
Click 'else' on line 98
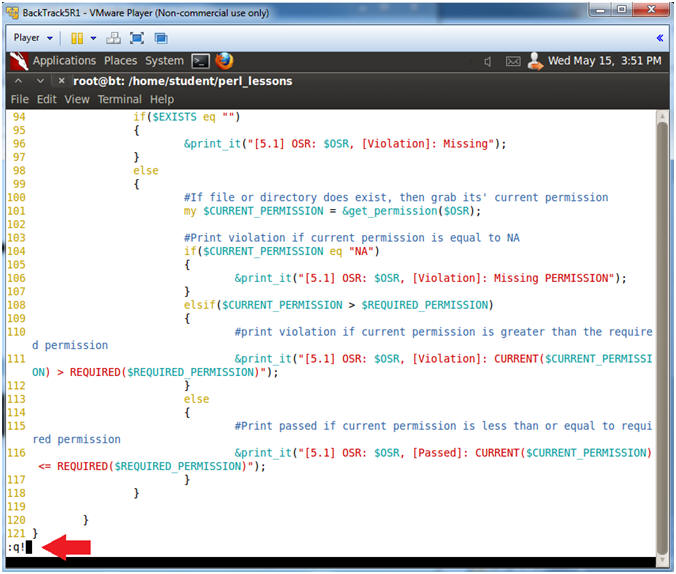(x=146, y=171)
